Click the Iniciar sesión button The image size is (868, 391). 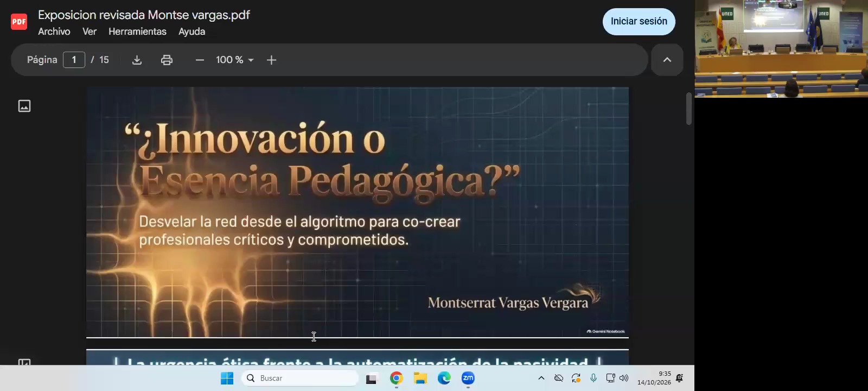click(x=639, y=22)
